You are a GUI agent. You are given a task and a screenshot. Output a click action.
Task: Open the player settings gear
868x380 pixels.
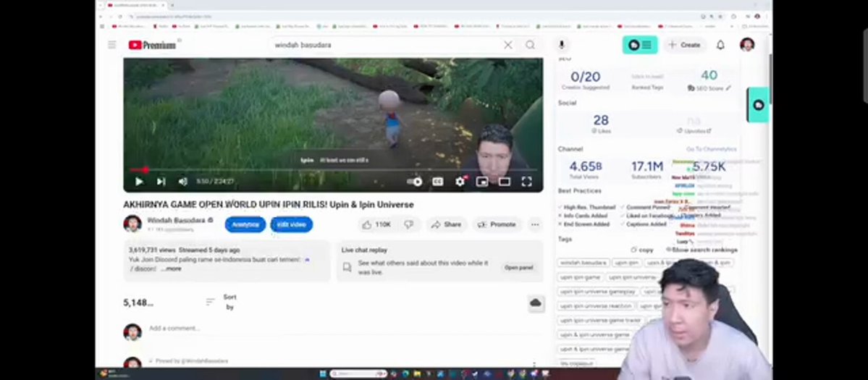[x=460, y=182]
